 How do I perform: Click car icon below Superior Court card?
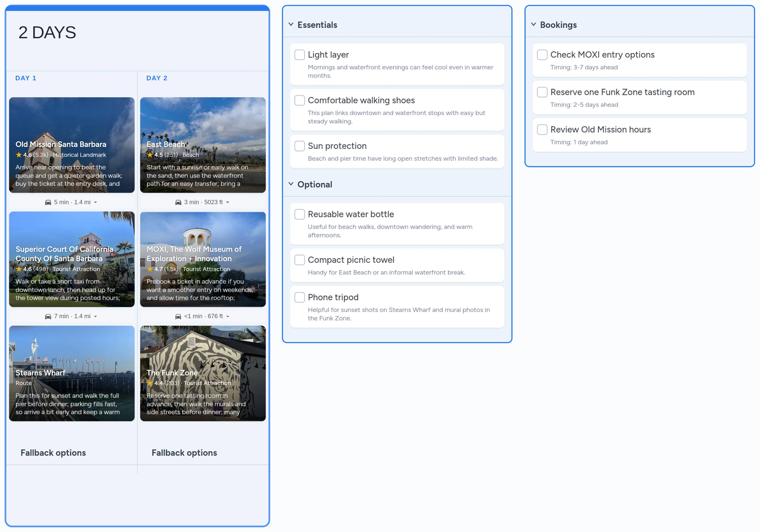point(48,316)
